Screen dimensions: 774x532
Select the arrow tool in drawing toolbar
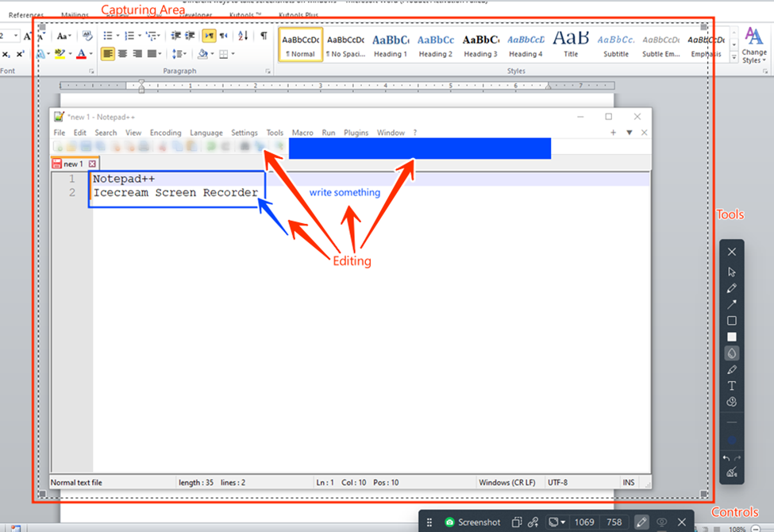732,304
